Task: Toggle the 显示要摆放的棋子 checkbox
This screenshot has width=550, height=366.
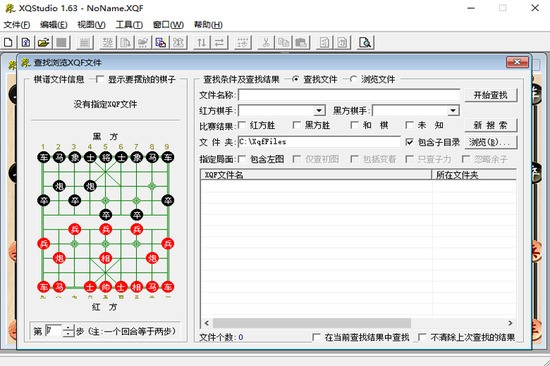Action: [100, 79]
